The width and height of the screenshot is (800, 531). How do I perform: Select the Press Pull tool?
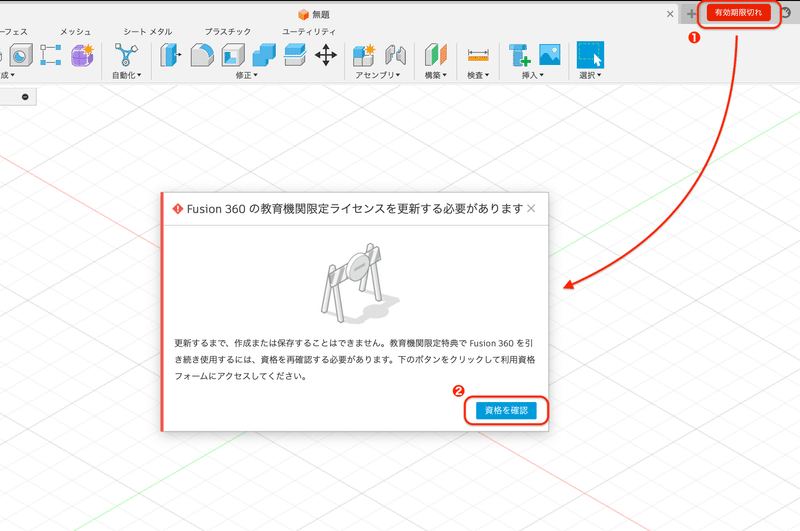170,55
